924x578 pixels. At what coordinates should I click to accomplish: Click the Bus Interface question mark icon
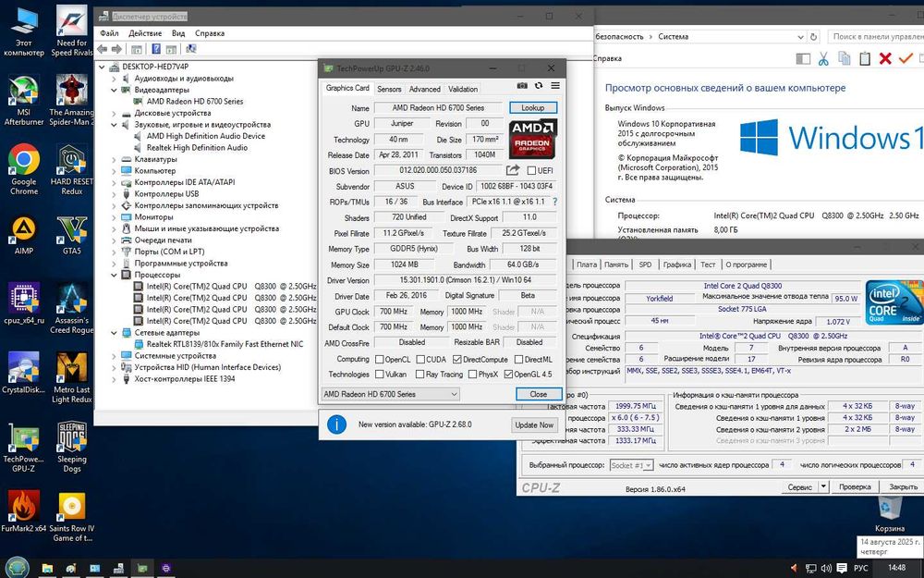[554, 202]
